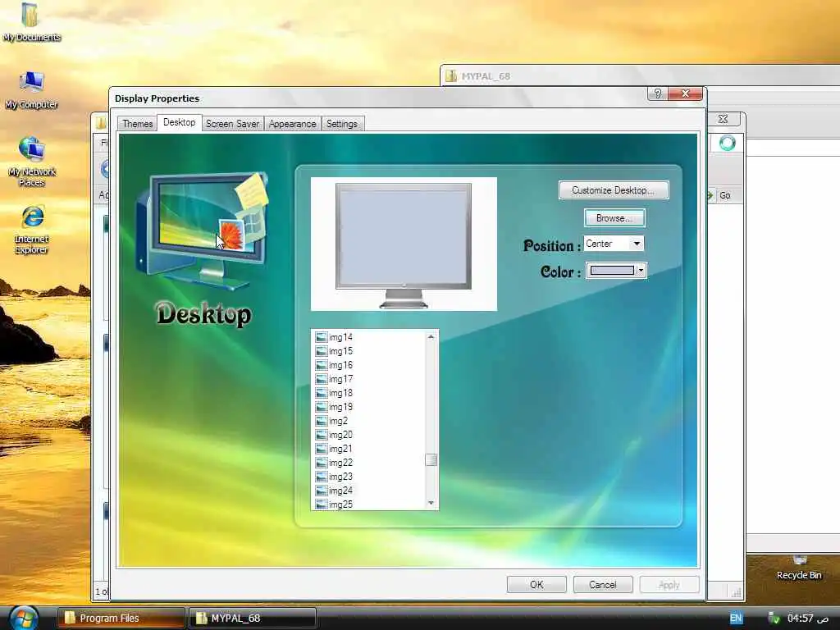
Task: Select the Desktop tab
Action: click(x=179, y=122)
